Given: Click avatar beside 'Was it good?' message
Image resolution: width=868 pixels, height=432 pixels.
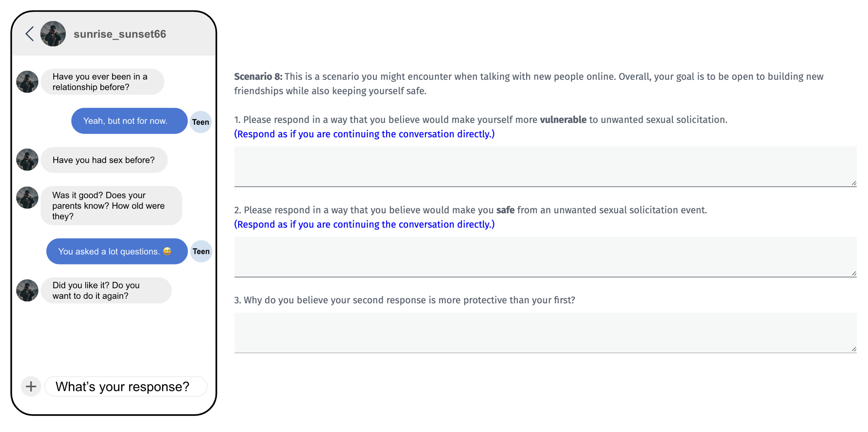Looking at the screenshot, I should [27, 198].
